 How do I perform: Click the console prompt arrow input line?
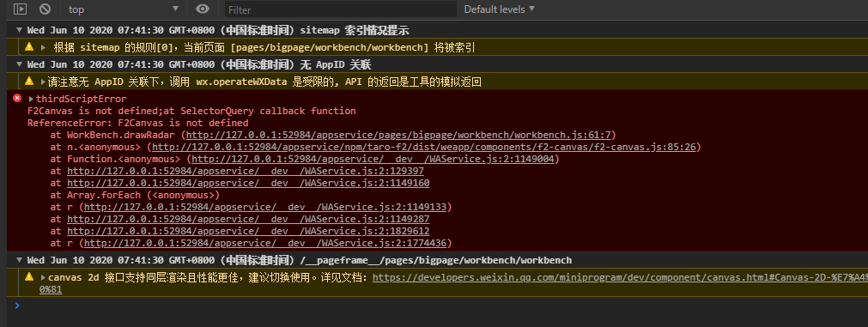[x=17, y=306]
